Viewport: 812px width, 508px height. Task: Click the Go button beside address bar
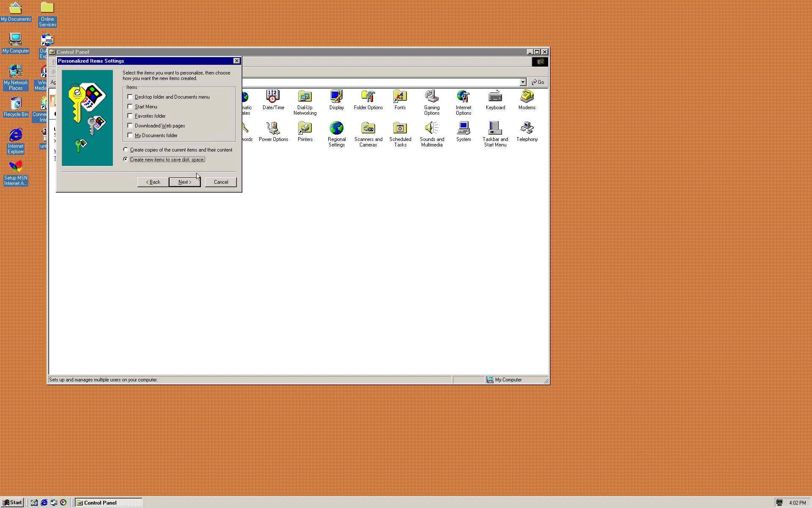click(x=538, y=82)
